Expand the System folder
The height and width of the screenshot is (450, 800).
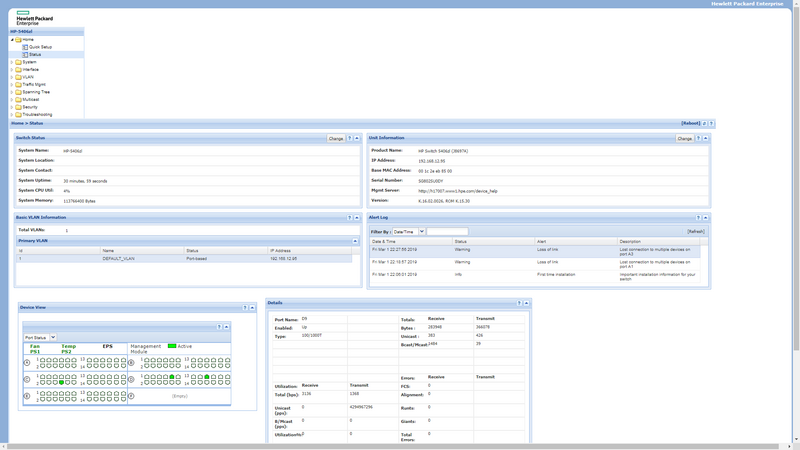click(x=12, y=62)
